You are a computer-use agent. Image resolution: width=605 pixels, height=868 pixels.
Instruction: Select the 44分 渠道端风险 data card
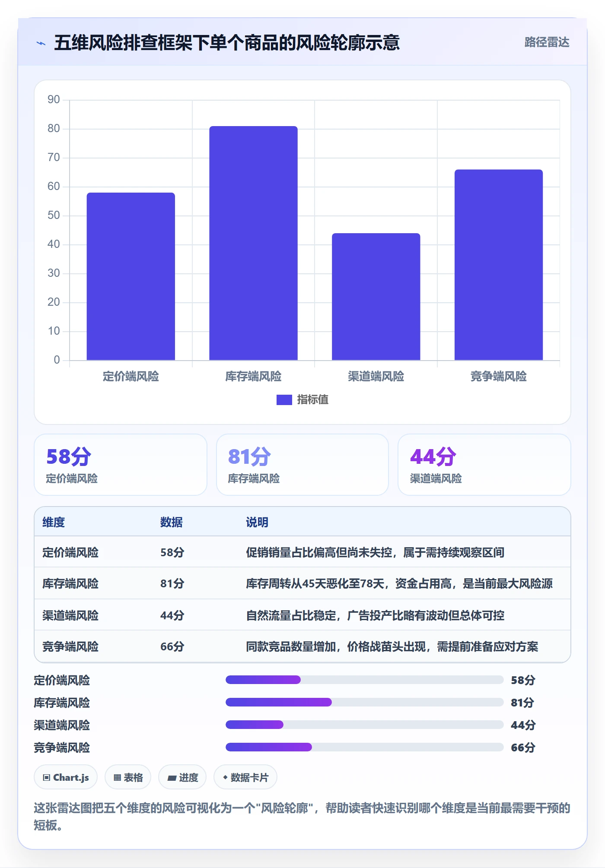[x=484, y=465]
